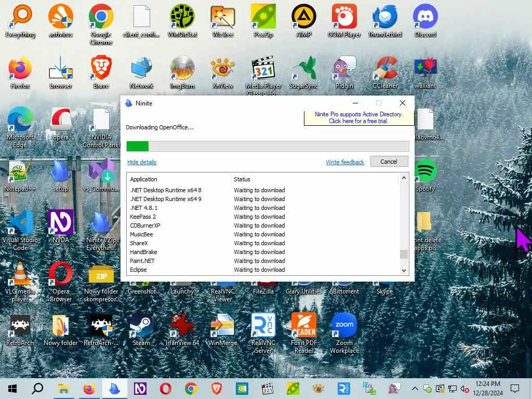Screen dimensions: 532x399
Task: Launch Notepad++ from the desktop
Action: (20, 176)
